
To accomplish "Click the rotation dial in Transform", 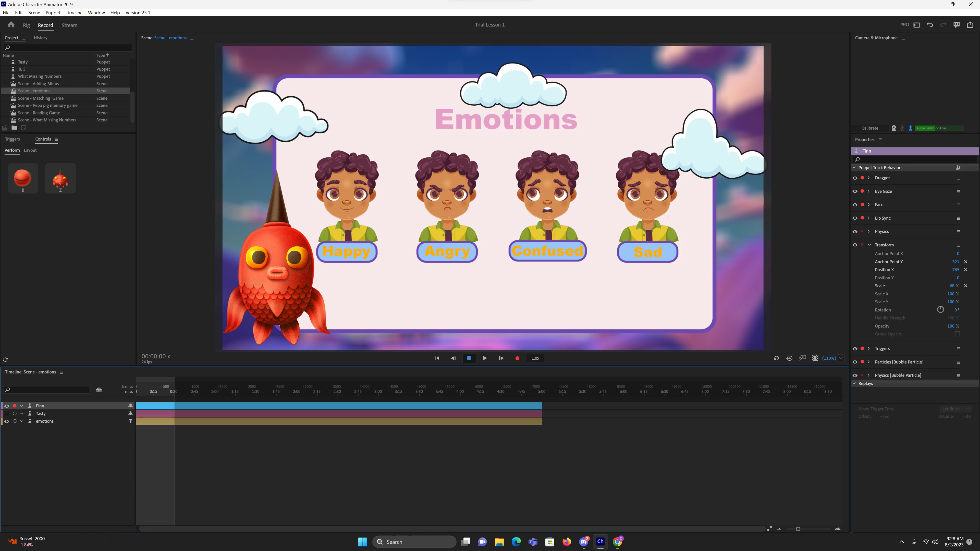I will pos(940,309).
